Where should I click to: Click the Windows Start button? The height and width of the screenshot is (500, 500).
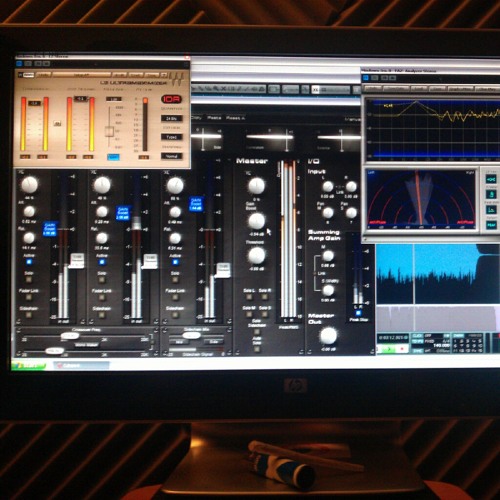click(29, 366)
